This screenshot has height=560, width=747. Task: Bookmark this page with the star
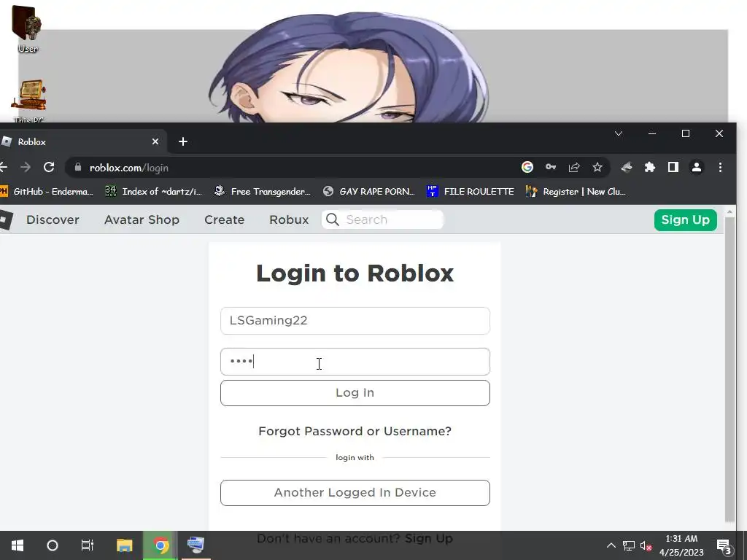597,167
